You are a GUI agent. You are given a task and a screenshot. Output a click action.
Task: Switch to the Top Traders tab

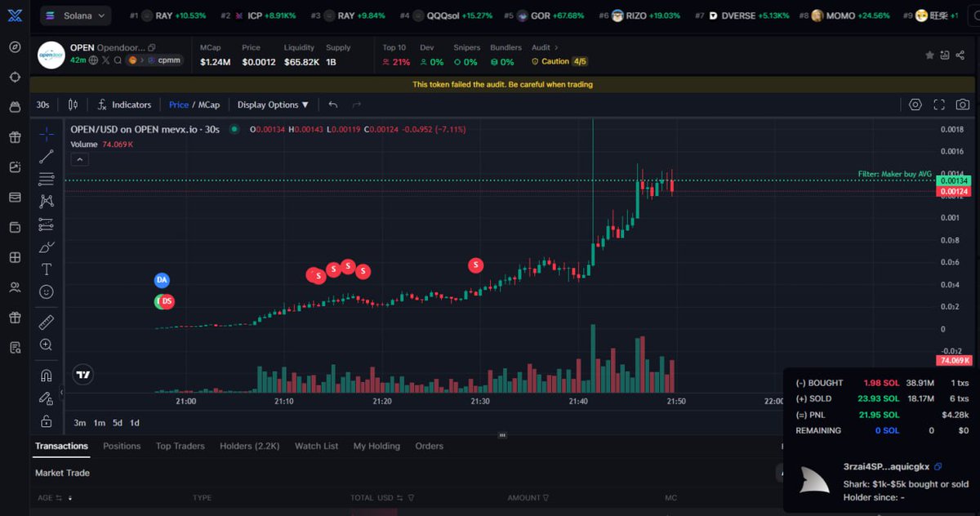point(180,446)
